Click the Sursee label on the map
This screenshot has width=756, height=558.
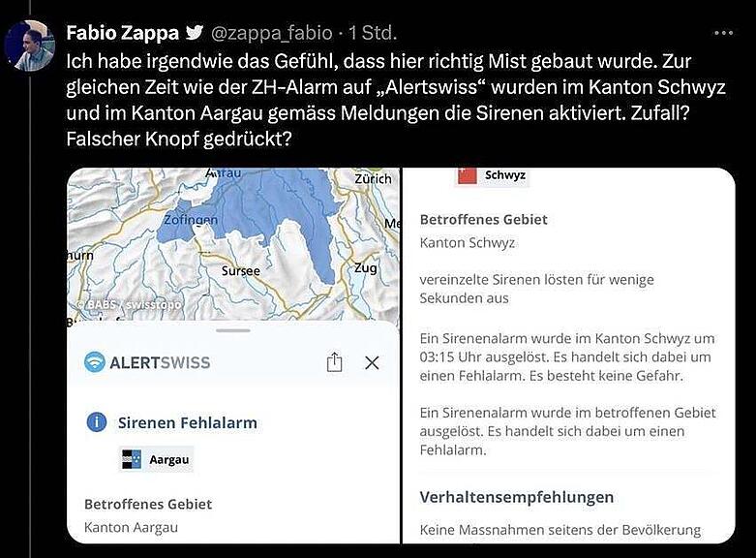pos(241,271)
